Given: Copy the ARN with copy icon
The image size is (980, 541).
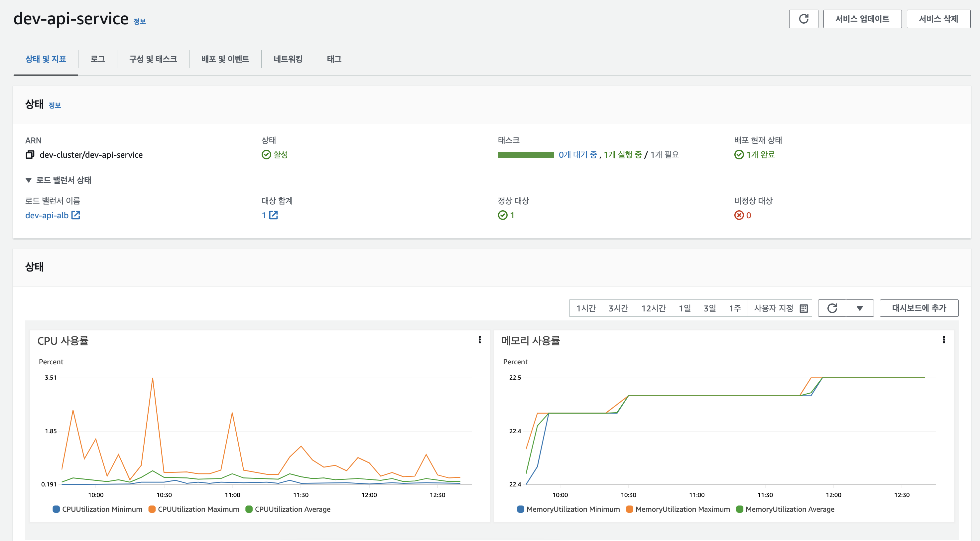Looking at the screenshot, I should (30, 155).
